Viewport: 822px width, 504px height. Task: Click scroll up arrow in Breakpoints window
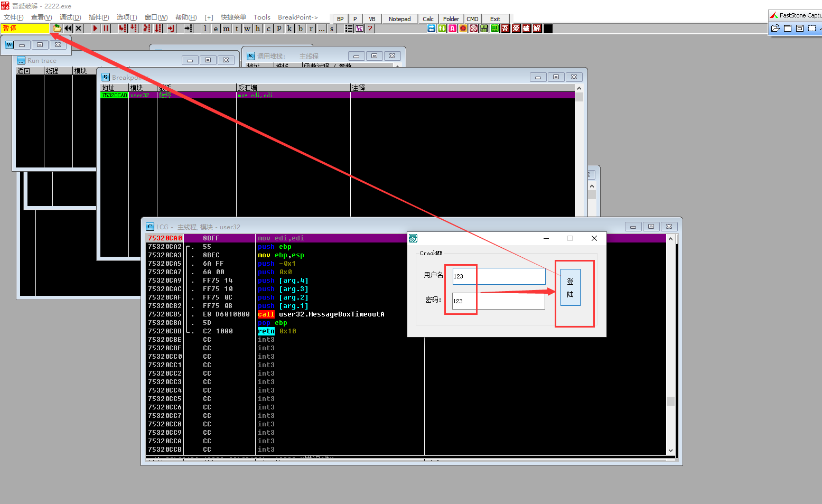click(x=579, y=88)
